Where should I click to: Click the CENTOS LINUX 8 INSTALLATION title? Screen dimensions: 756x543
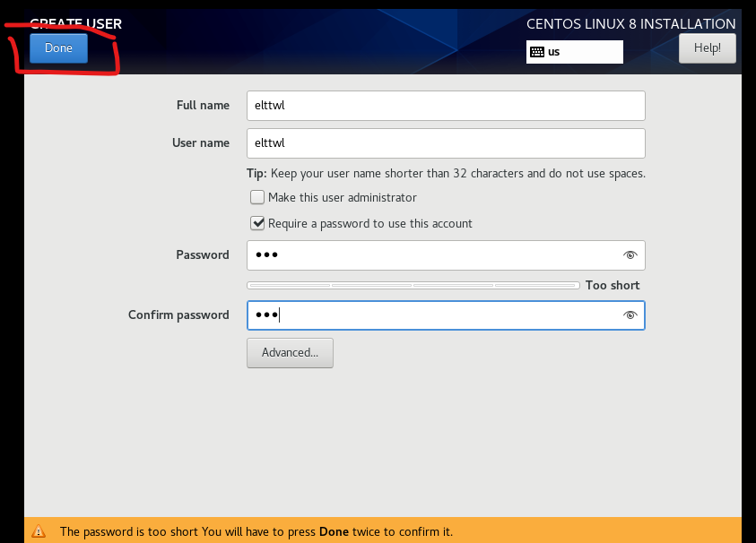point(630,24)
